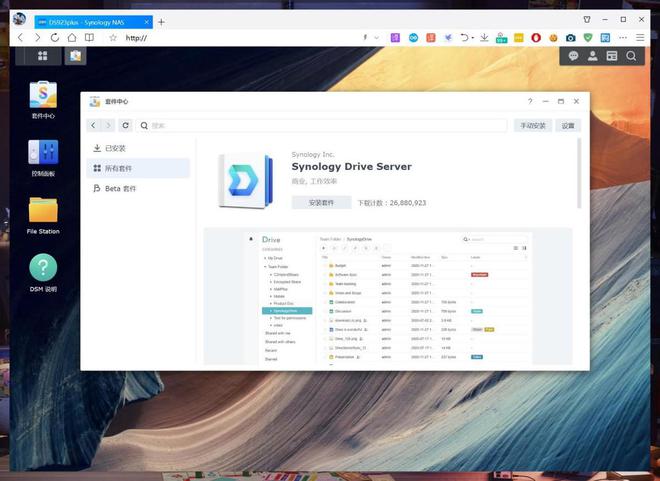
Task: Open the DSM widgets panel icon
Action: point(612,56)
